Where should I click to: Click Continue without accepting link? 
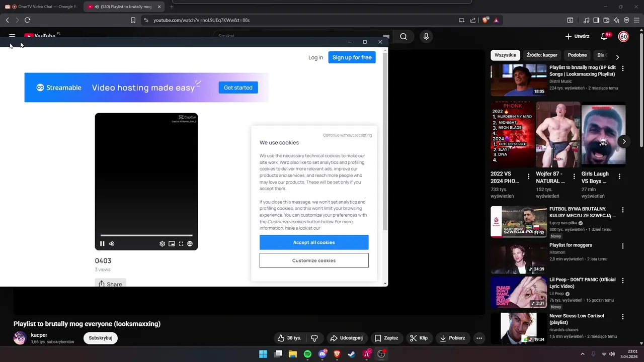coord(347,135)
